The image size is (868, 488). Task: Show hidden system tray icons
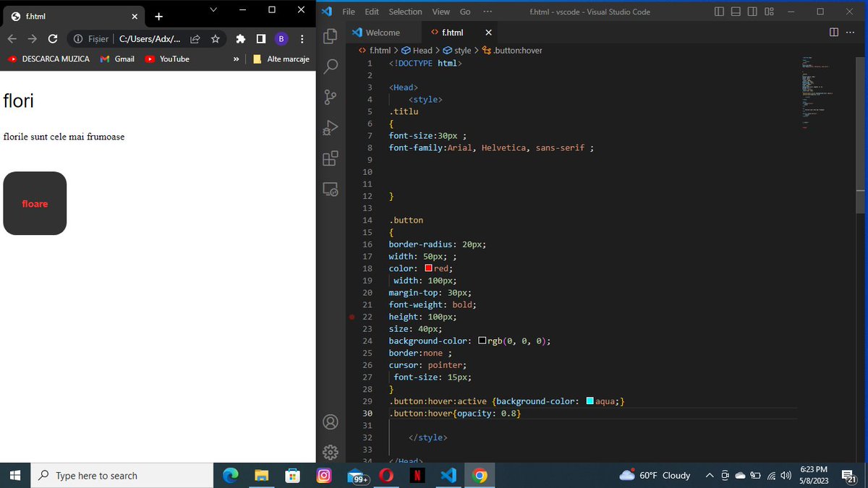coord(710,475)
